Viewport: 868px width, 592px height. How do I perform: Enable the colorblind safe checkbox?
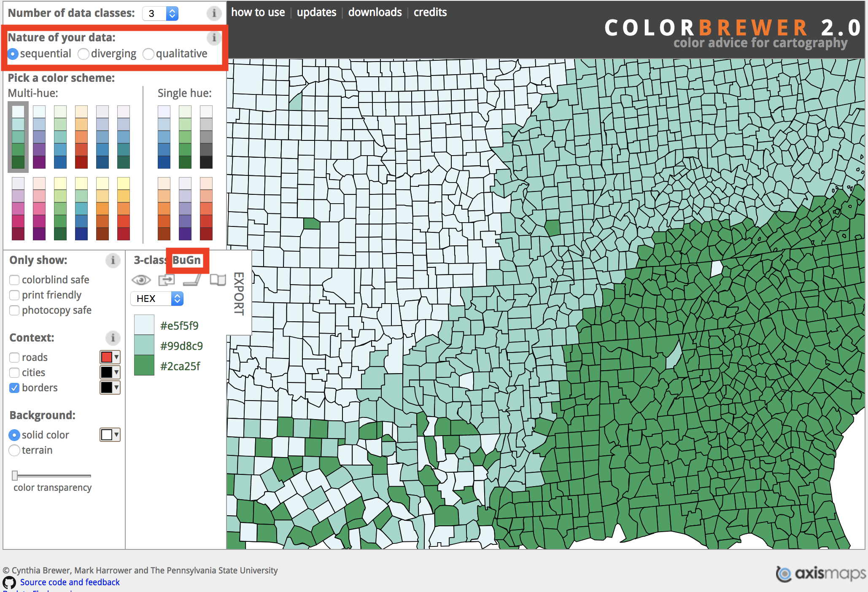point(14,280)
